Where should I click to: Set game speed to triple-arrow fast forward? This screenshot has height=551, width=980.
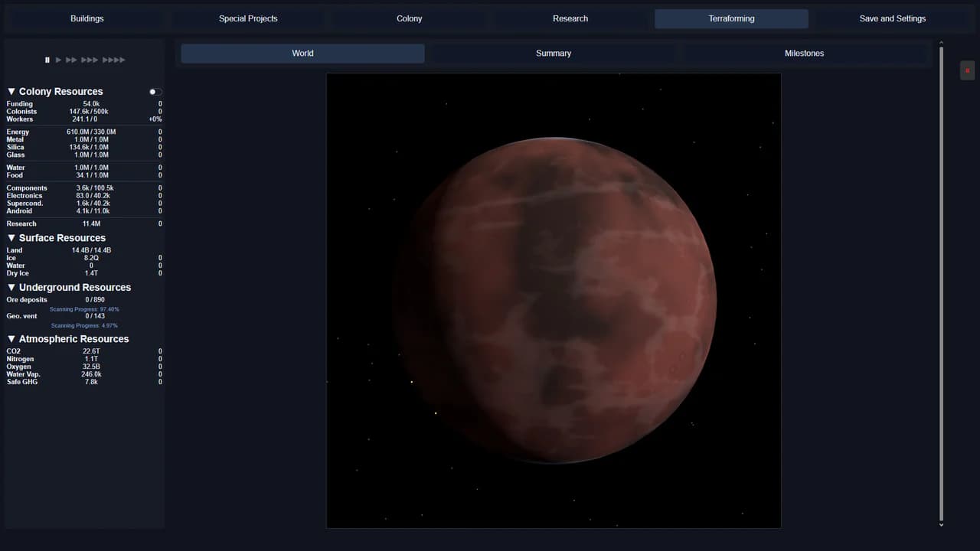pyautogui.click(x=90, y=60)
